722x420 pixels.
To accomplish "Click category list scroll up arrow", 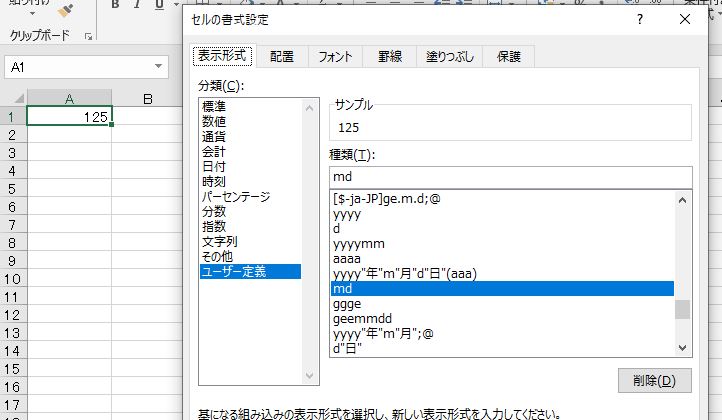I will tap(309, 108).
